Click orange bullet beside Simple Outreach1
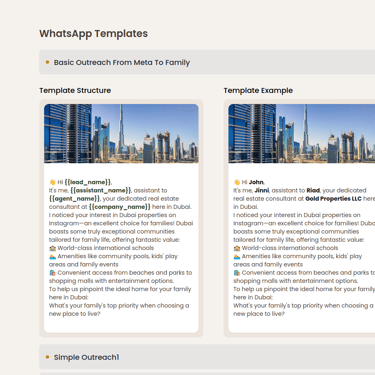 point(47,357)
